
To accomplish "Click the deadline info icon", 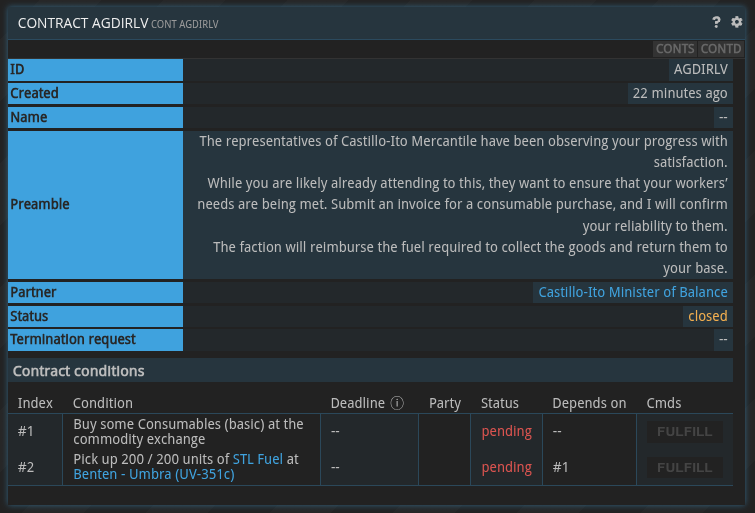I will [x=397, y=403].
